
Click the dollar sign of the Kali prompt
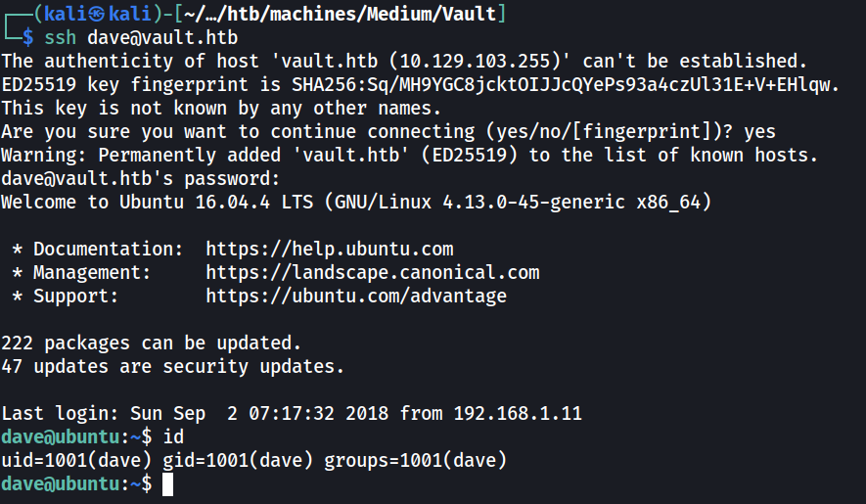28,37
